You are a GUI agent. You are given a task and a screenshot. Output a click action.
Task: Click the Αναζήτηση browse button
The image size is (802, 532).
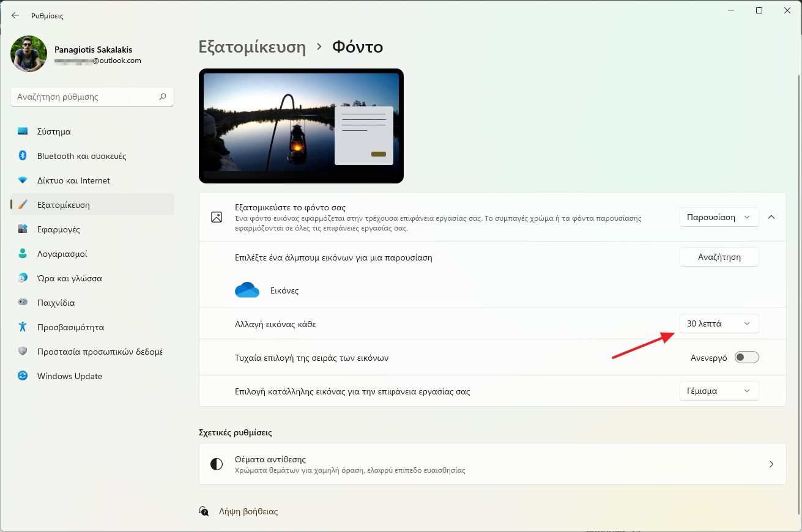point(719,257)
